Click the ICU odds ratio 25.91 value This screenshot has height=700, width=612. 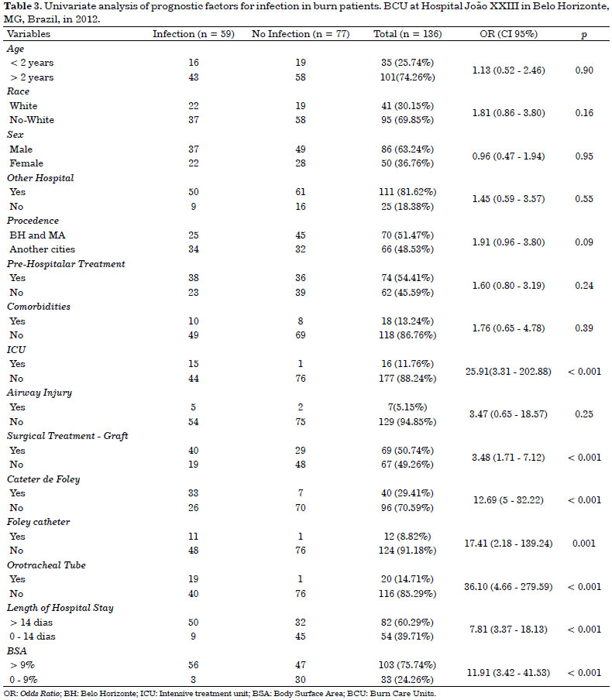(508, 372)
